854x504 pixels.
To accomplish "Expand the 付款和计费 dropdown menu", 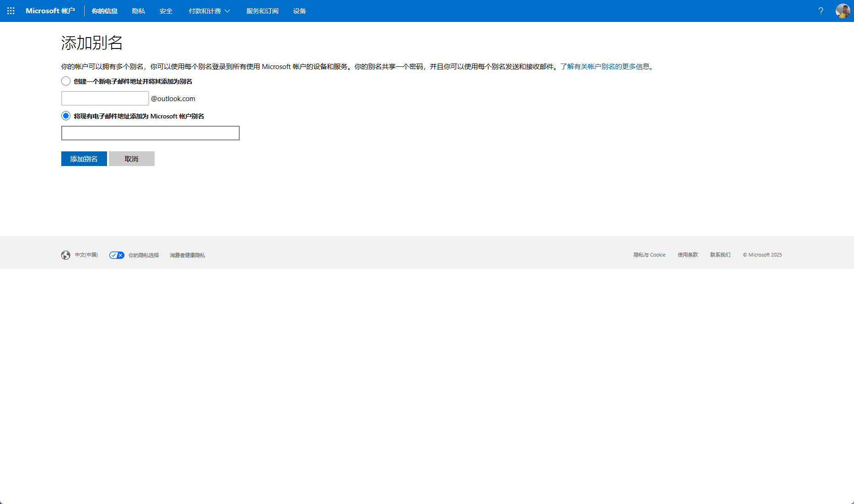I will tap(209, 11).
